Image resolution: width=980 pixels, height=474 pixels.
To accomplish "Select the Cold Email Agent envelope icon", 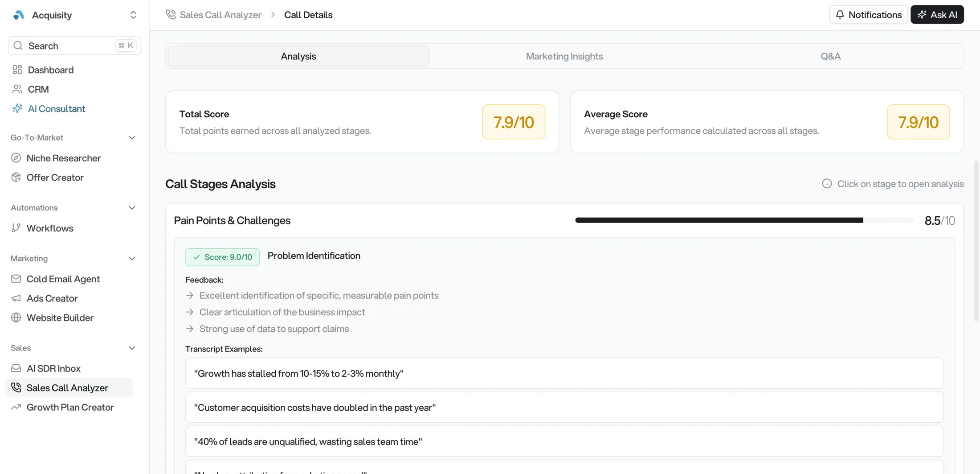I will [x=16, y=279].
